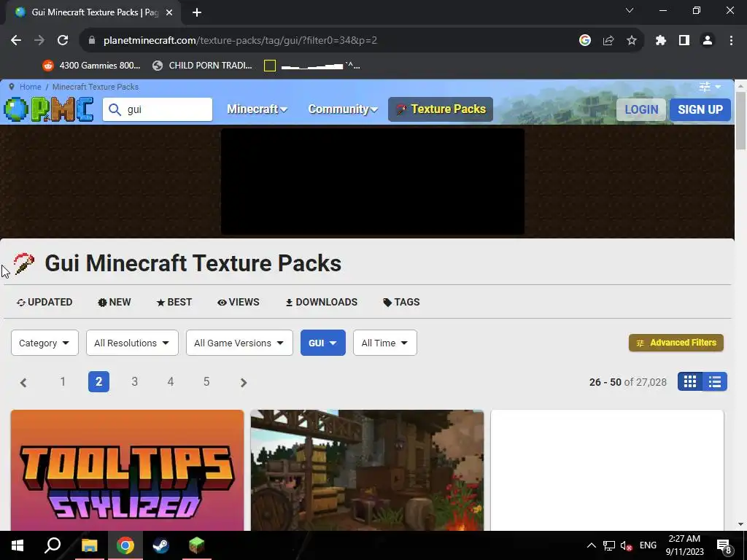Click the Windows taskbar search icon

click(x=53, y=545)
